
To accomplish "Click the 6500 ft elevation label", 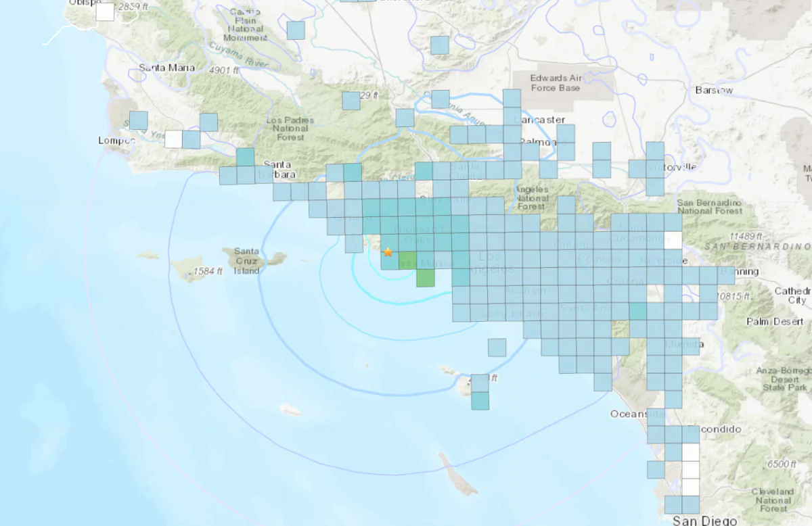I will 782,464.
